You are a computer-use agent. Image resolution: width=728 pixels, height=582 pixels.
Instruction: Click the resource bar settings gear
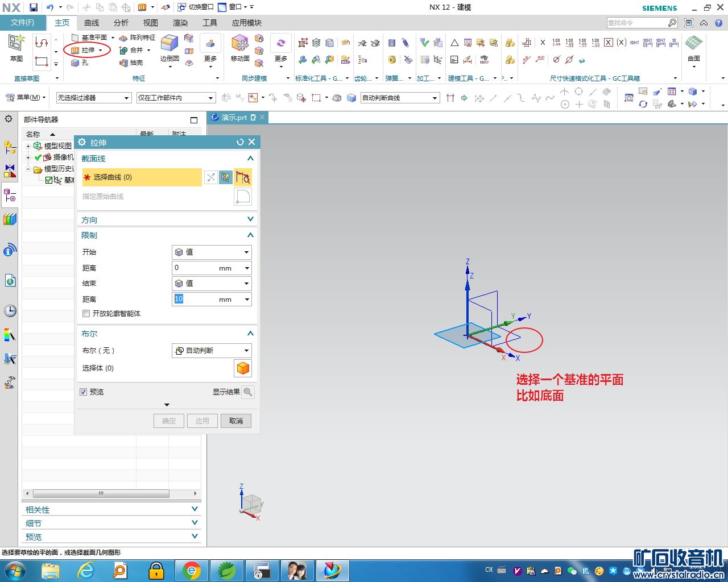(9, 119)
